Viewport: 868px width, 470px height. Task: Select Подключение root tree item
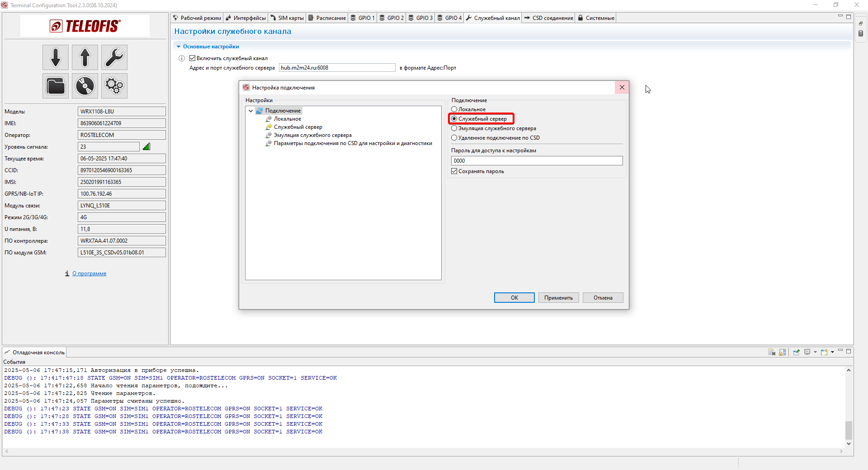pyautogui.click(x=283, y=111)
